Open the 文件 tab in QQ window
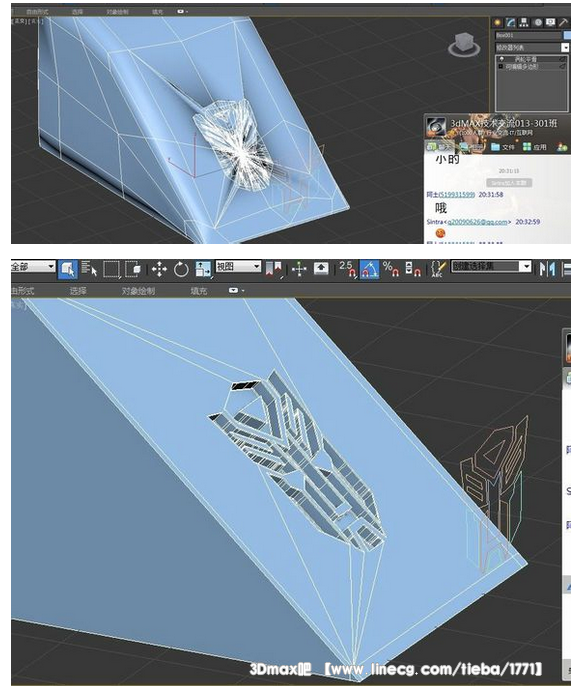Viewport: 571px width, 686px height. (503, 147)
